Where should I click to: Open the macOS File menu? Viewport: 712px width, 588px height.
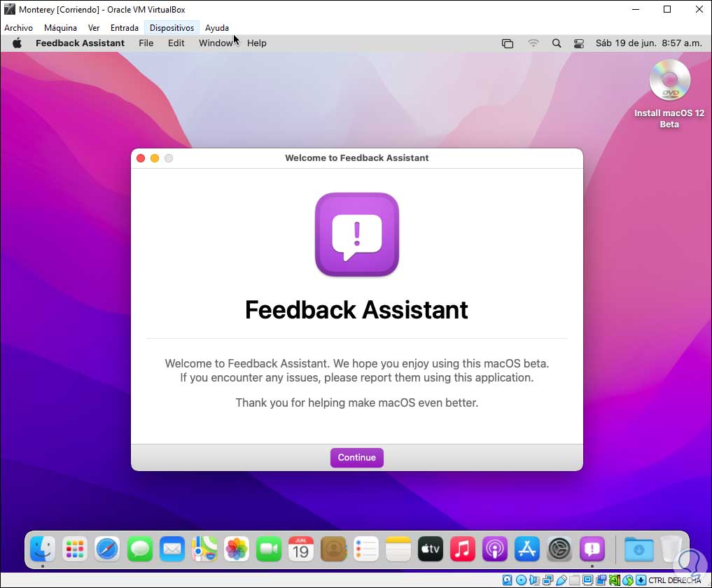click(x=146, y=43)
